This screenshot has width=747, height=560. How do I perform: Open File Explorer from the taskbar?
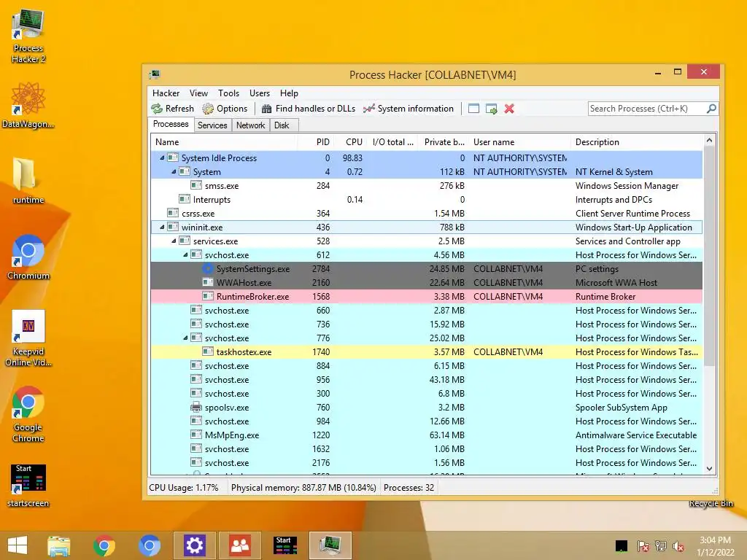[58, 545]
